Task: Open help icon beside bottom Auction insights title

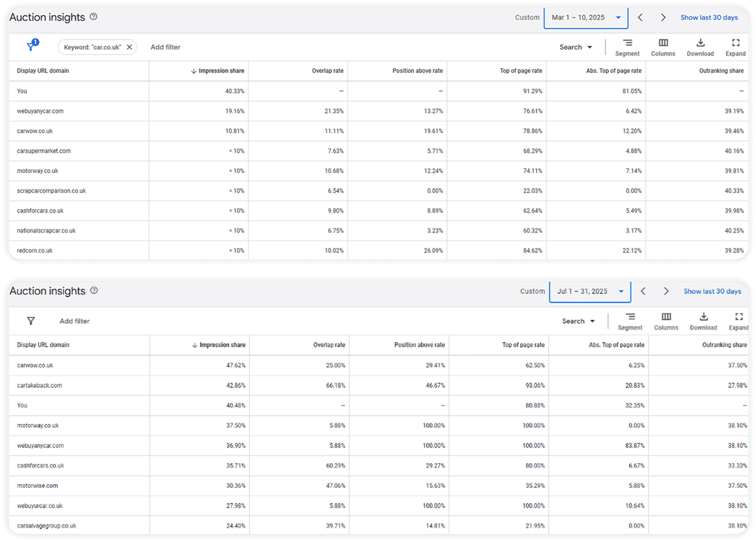Action: [x=94, y=290]
